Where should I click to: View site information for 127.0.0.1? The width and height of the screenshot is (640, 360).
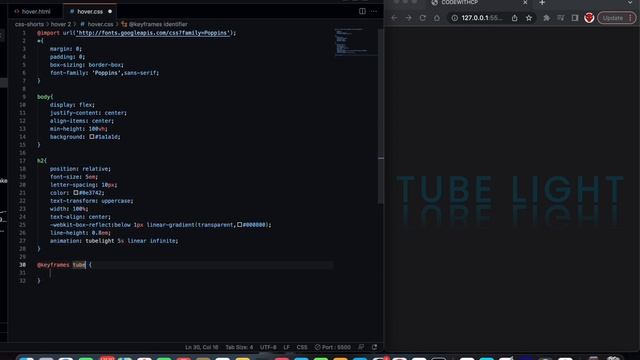pos(454,18)
